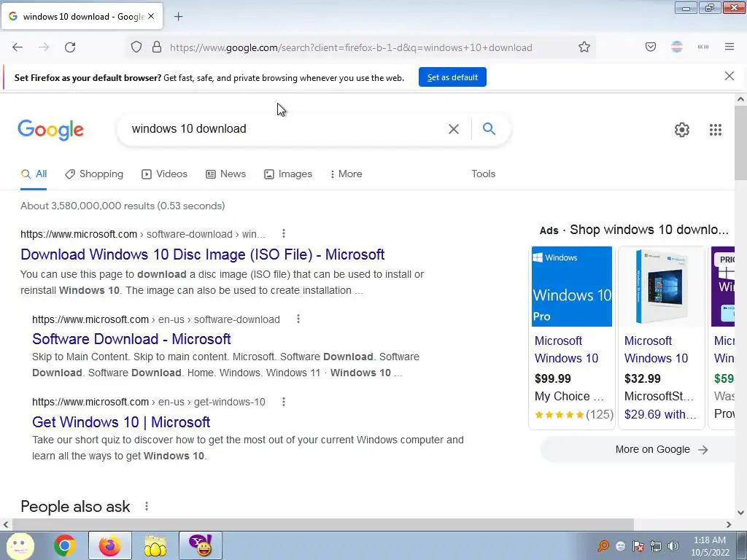Open options for Get Windows 10 result

click(x=284, y=402)
